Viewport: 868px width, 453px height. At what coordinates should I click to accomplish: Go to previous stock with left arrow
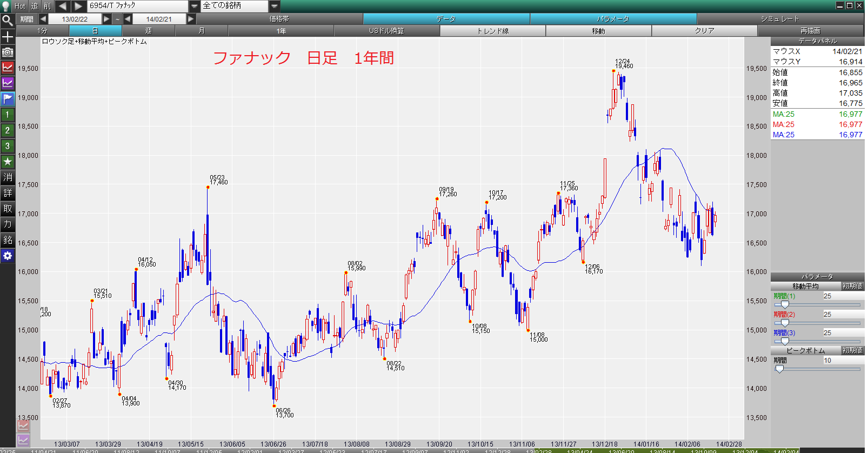(x=62, y=6)
